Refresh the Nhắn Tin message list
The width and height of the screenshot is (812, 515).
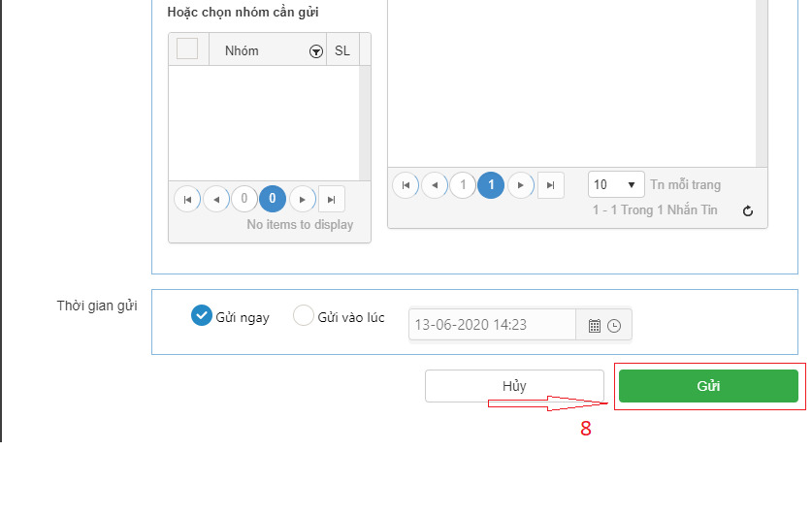[x=747, y=210]
